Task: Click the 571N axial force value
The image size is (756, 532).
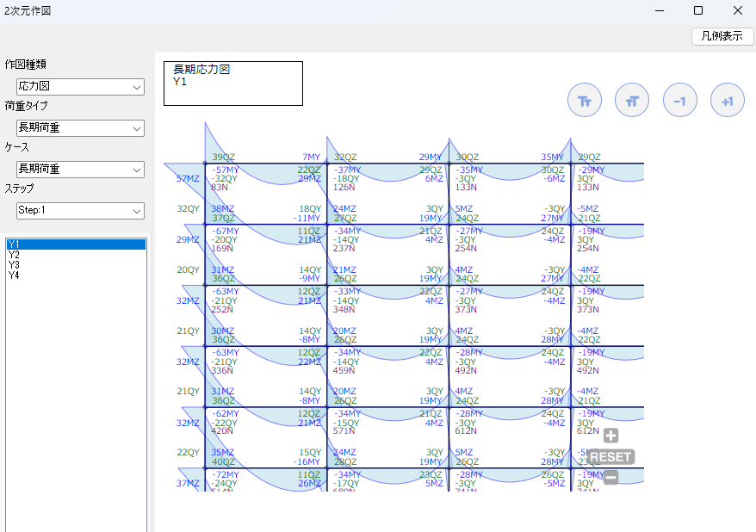Action: click(344, 430)
